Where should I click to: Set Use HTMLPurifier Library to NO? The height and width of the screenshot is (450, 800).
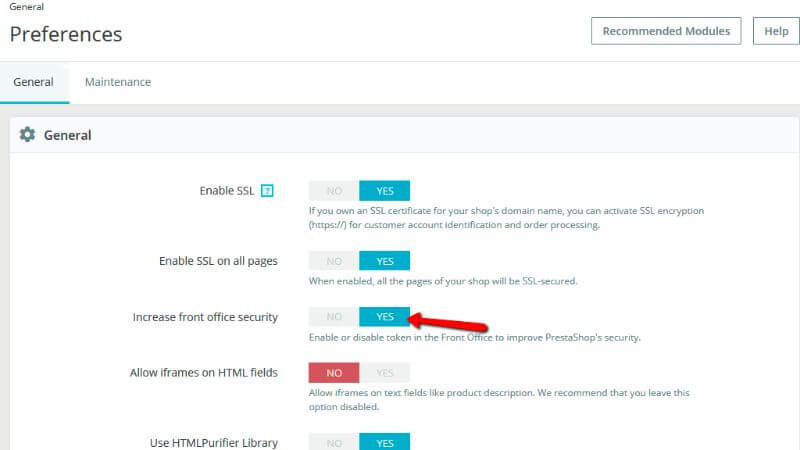(x=334, y=442)
